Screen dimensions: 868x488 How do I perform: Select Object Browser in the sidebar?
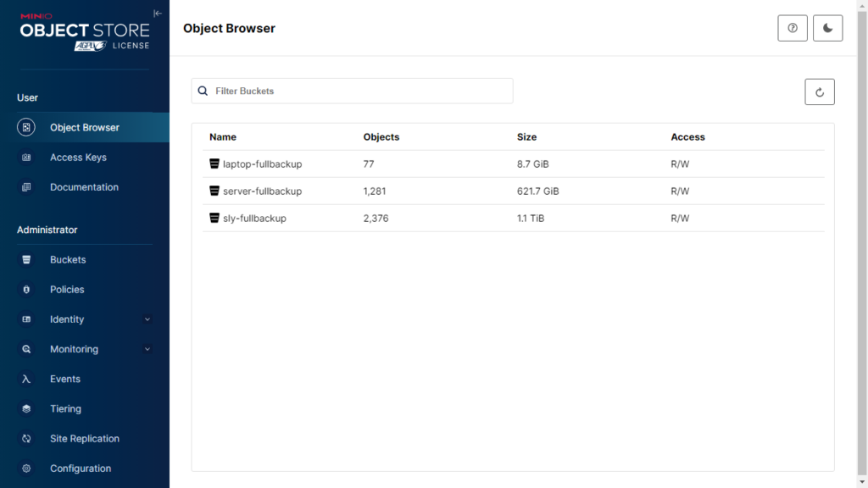tap(85, 127)
